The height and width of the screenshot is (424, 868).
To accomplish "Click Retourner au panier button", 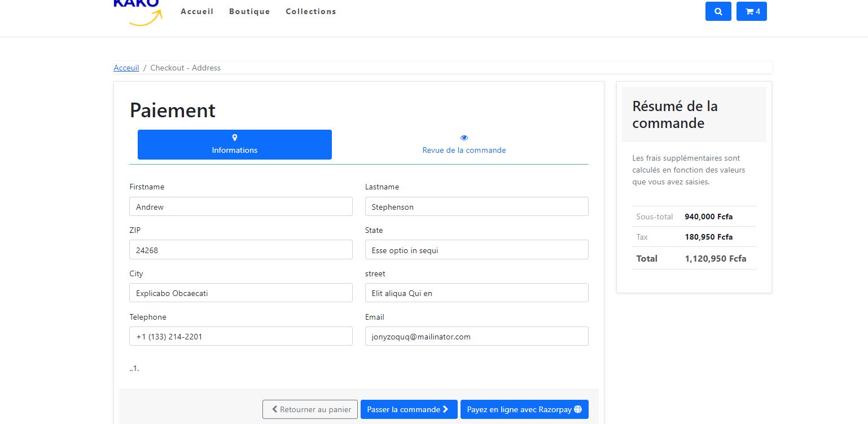I will pos(310,409).
